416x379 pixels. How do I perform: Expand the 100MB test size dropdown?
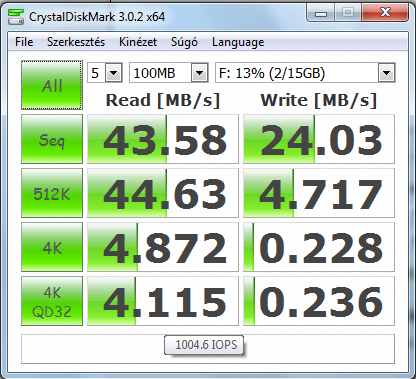coord(200,73)
